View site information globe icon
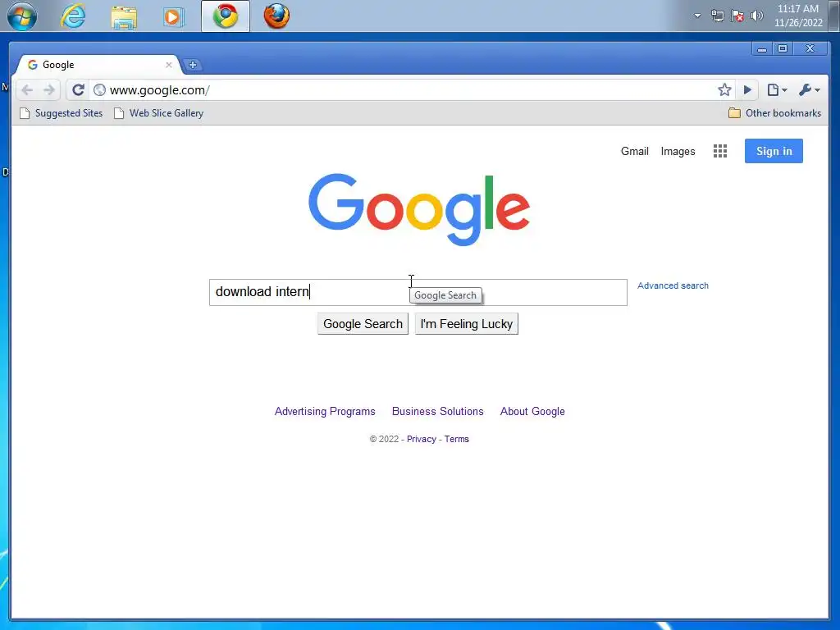840x630 pixels. 99,90
